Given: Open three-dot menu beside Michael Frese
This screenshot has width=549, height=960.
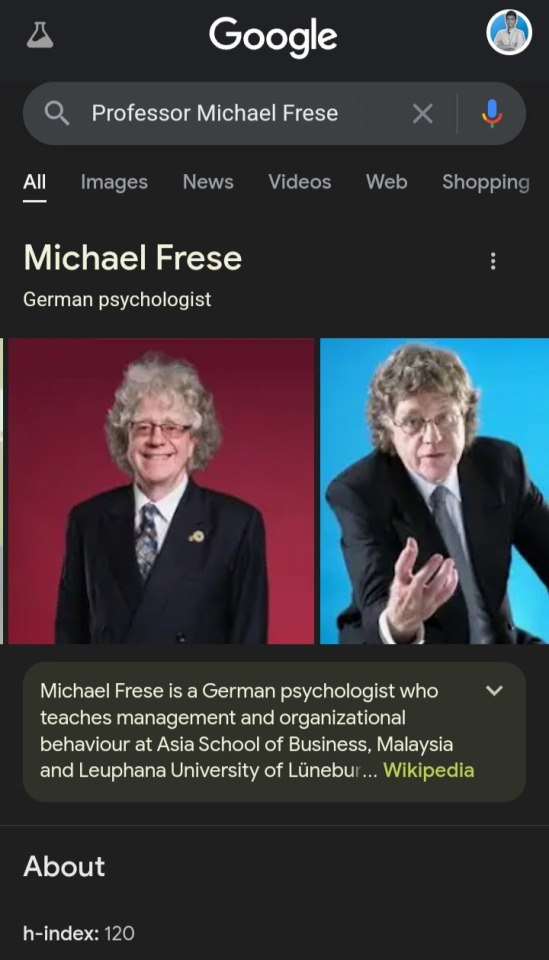Looking at the screenshot, I should pos(493,261).
